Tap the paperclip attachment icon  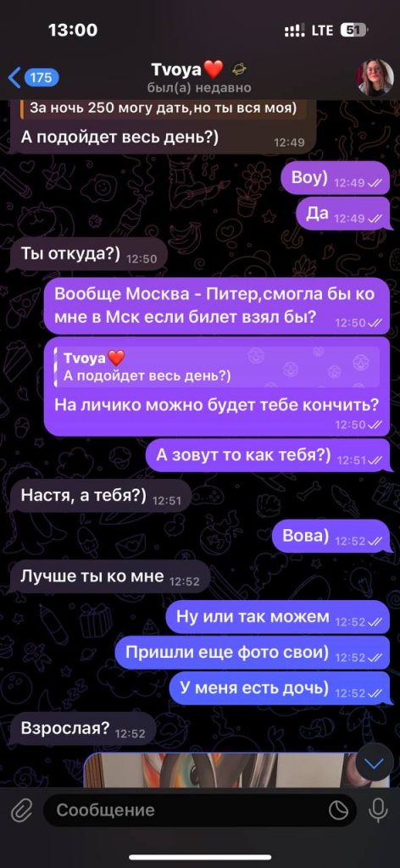[x=21, y=811]
